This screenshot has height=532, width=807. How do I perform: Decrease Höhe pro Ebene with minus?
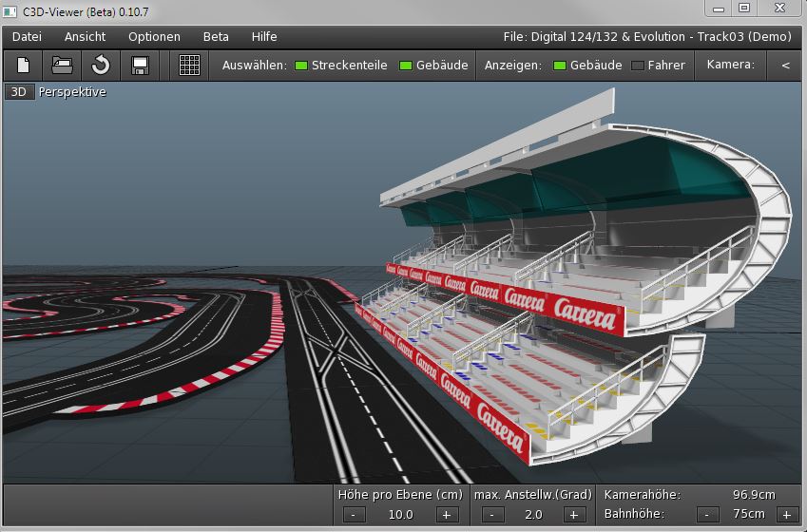tap(354, 514)
